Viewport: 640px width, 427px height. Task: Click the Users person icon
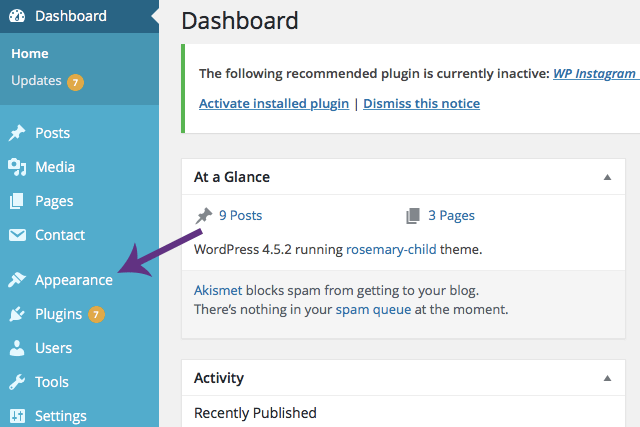[17, 348]
